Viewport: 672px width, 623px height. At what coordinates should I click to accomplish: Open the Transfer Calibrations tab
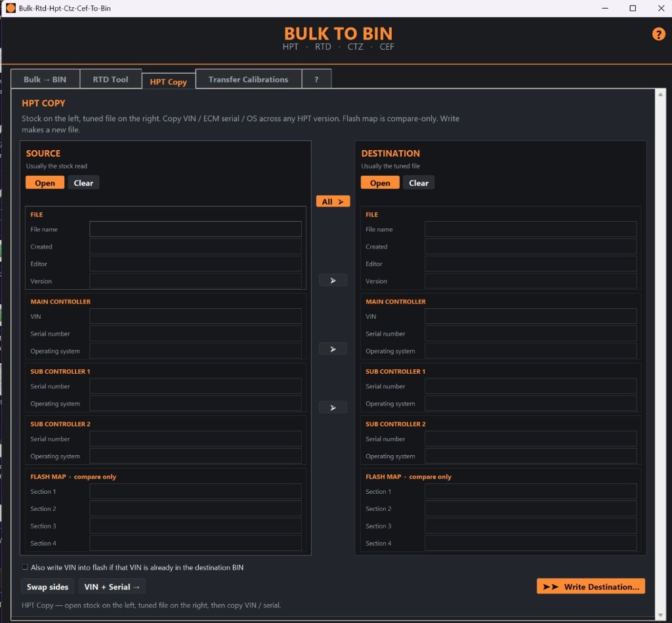tap(248, 79)
